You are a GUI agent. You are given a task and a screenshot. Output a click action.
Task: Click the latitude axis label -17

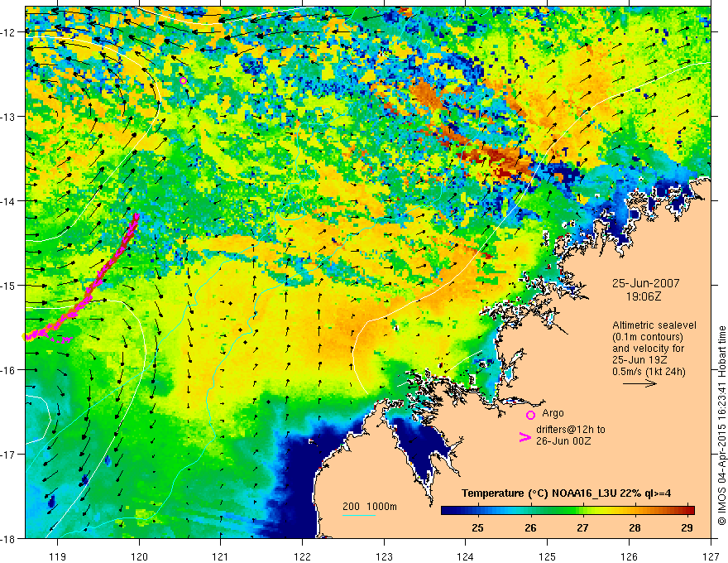tap(9, 454)
